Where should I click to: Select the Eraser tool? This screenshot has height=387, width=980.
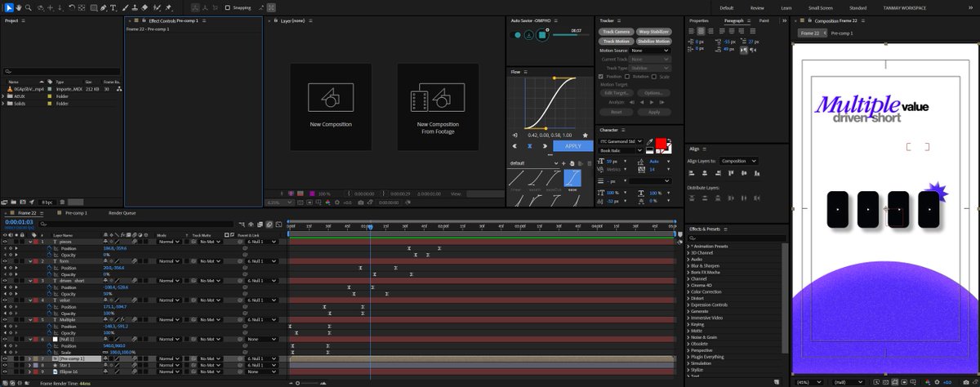point(145,8)
